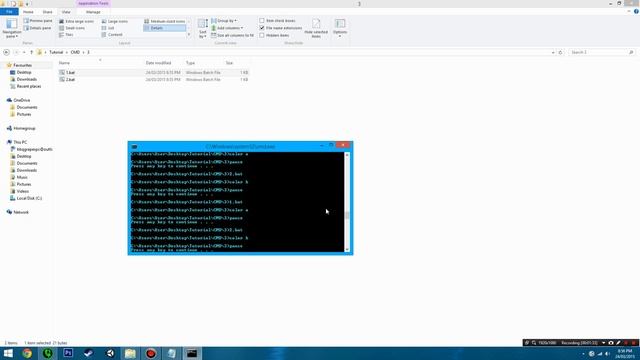
Task: Switch layout to Large icons
Action: point(115,21)
